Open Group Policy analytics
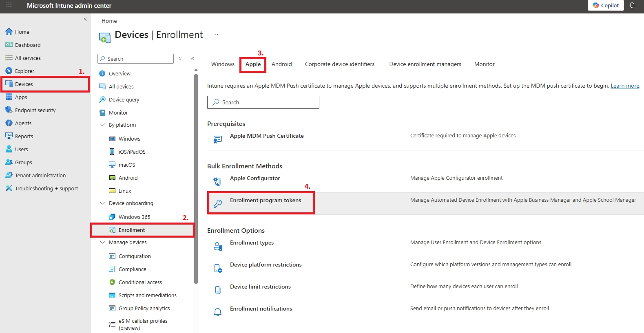The image size is (644, 333). [x=144, y=308]
